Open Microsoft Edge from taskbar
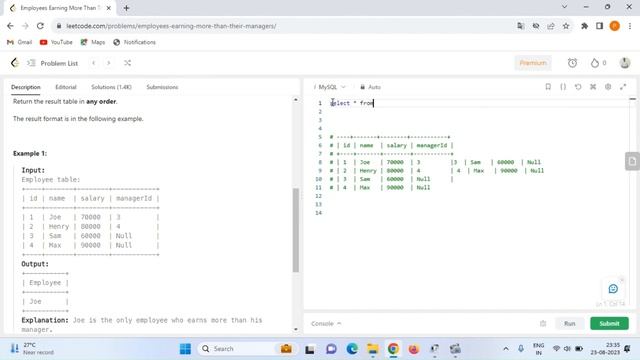This screenshot has height=360, width=640. click(x=352, y=349)
